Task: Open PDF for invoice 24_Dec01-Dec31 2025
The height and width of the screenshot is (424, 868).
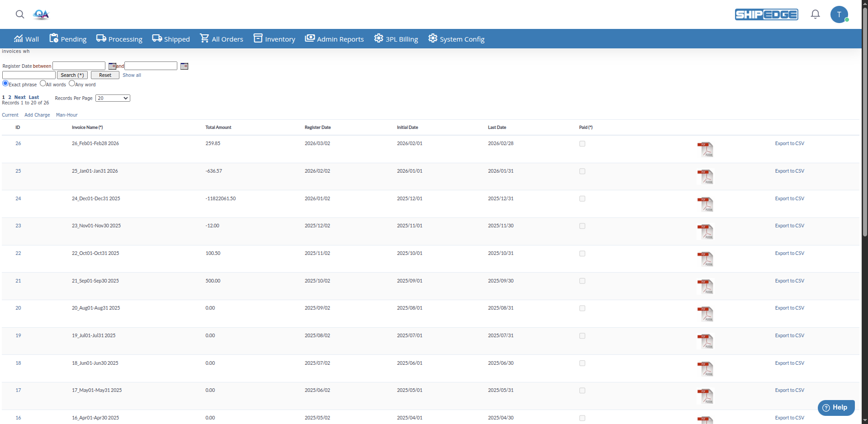Action: (705, 204)
